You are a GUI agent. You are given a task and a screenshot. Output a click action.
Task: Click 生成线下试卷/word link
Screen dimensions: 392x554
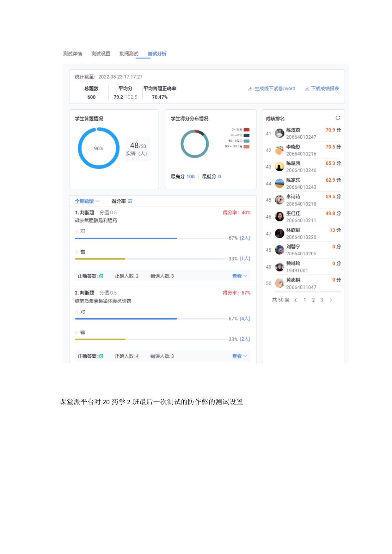pyautogui.click(x=272, y=88)
